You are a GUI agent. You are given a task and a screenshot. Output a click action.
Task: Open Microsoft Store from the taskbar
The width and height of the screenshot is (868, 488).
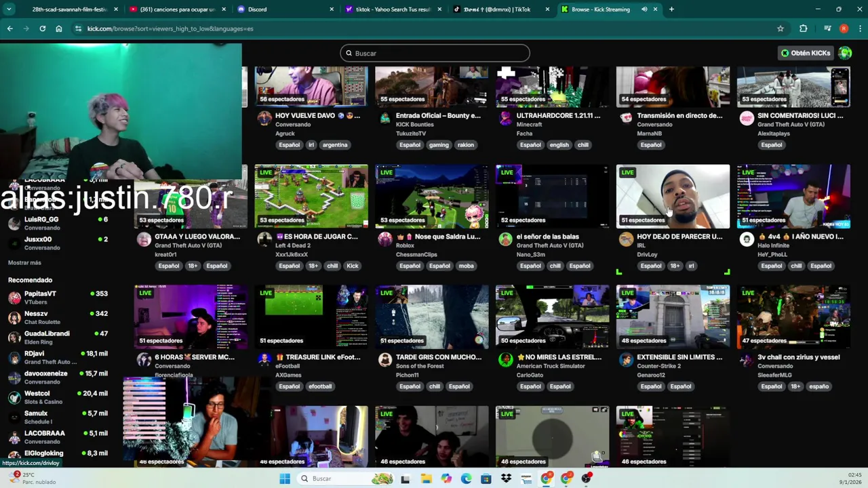[486, 479]
